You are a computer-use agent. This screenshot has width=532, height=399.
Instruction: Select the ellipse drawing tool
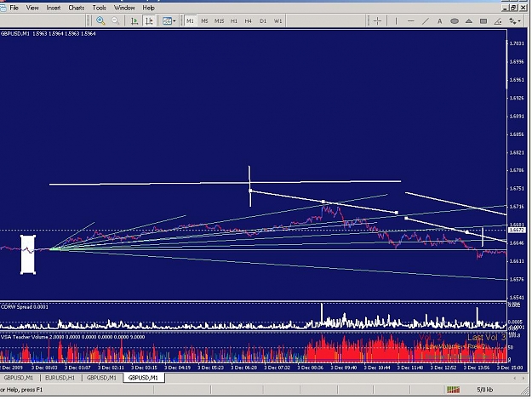point(455,21)
